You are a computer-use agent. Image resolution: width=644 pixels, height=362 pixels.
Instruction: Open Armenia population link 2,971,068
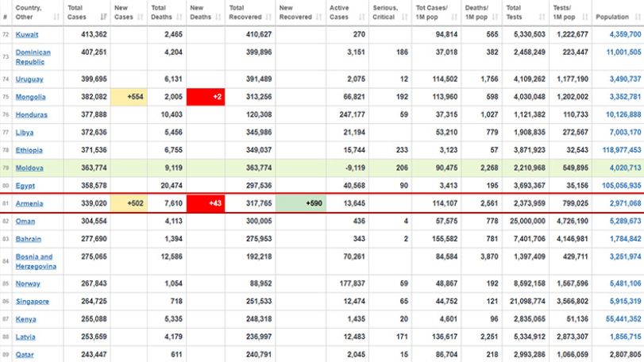(x=625, y=203)
